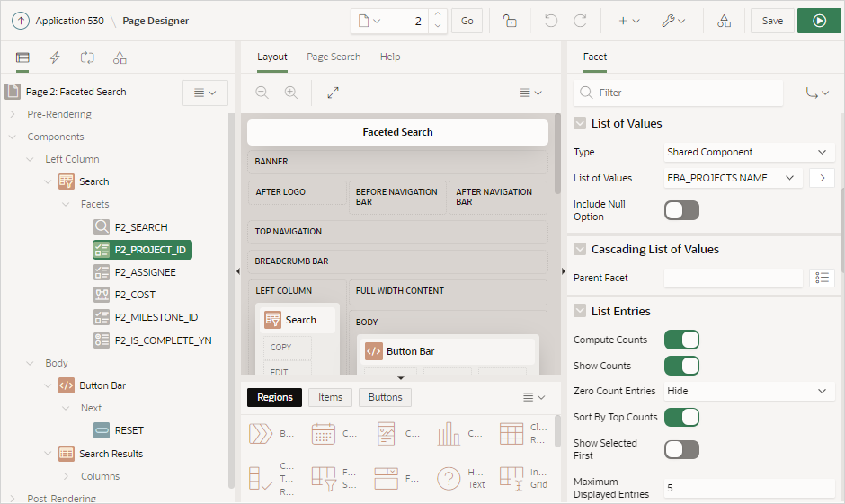Show the Buttons gallery tab
This screenshot has height=504, width=845.
click(386, 397)
